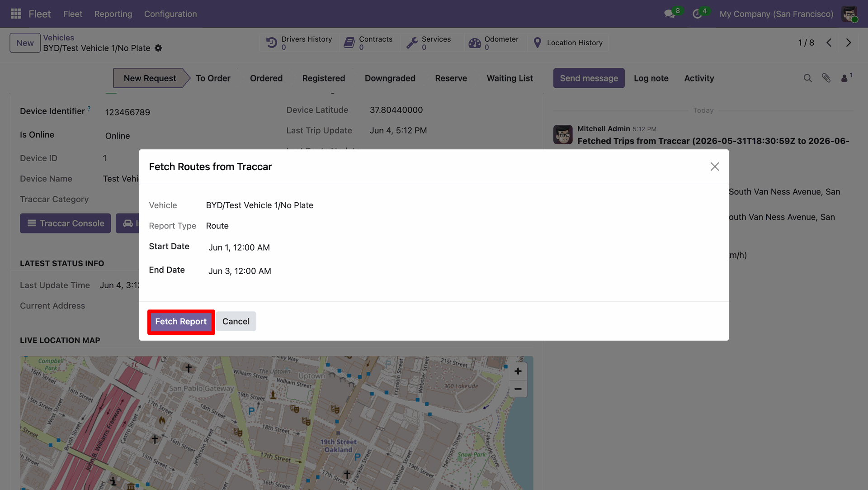
Task: Search chatter messages with magnifier icon
Action: click(807, 78)
